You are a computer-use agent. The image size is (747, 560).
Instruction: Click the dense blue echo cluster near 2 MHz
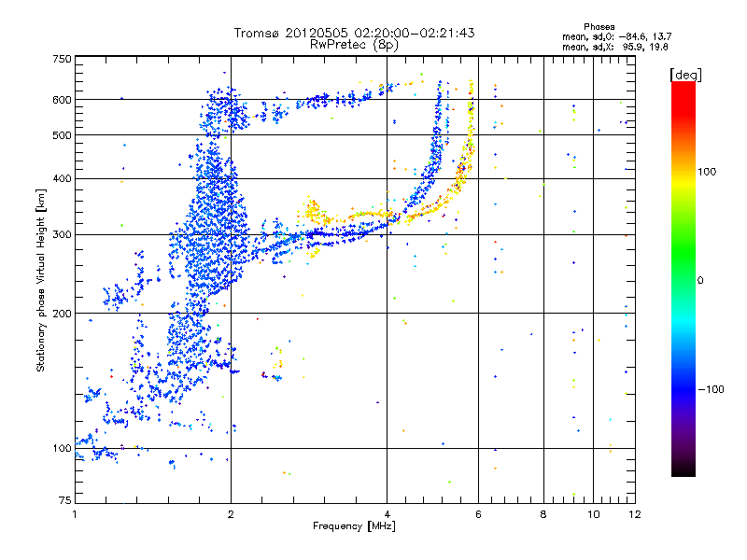(215, 215)
